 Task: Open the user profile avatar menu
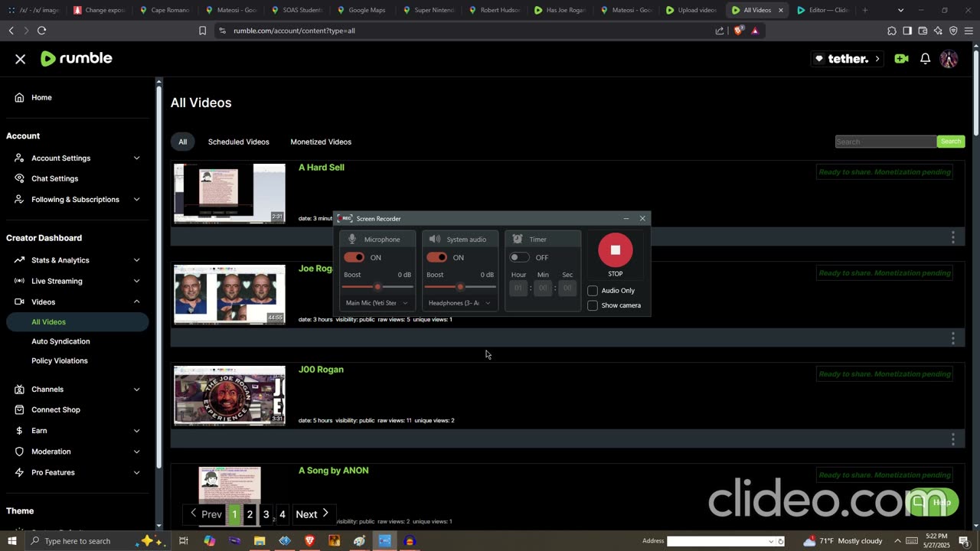949,59
